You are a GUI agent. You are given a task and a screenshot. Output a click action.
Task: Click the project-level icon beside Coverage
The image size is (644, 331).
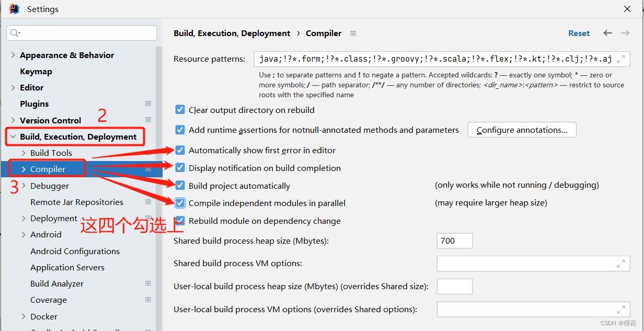coord(148,300)
